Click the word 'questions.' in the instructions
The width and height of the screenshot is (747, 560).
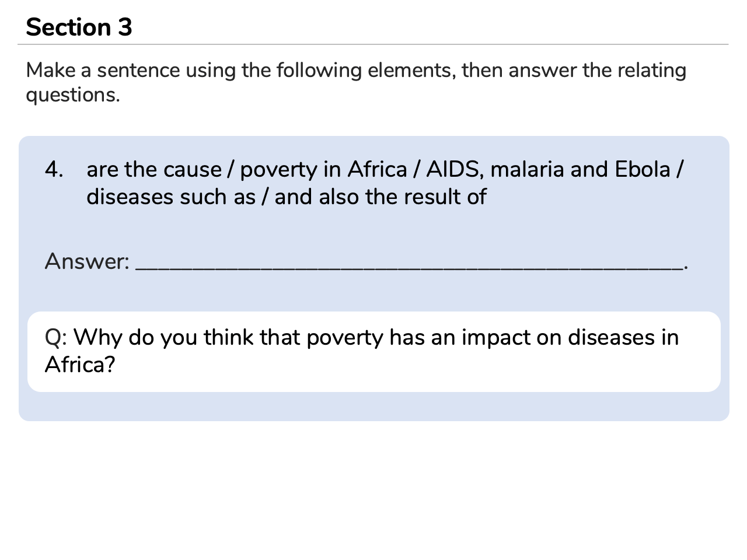73,94
